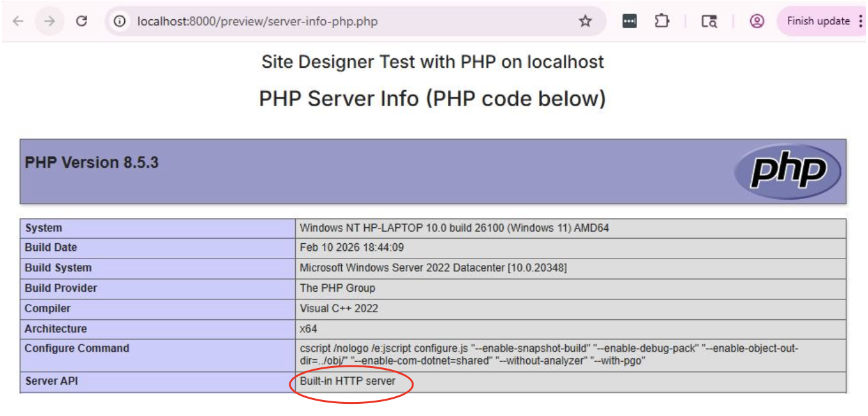Open the dark password manager extension icon
868x416 pixels.
tap(629, 21)
